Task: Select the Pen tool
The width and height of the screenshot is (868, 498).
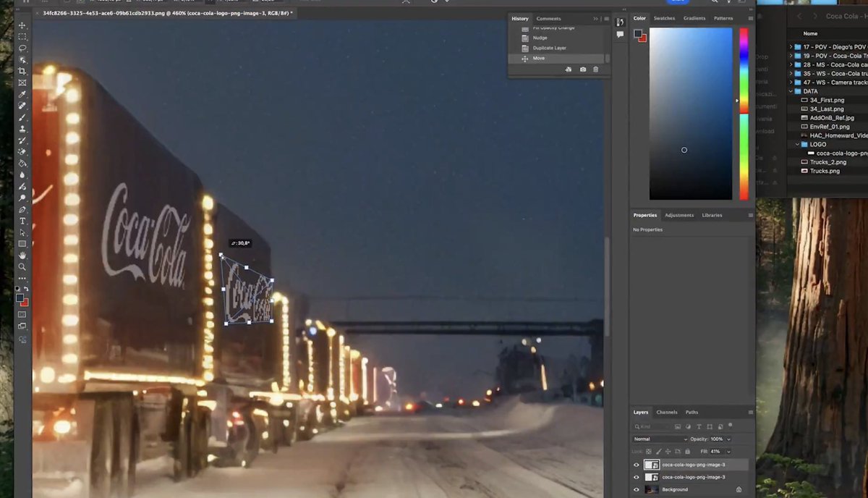Action: coord(22,209)
